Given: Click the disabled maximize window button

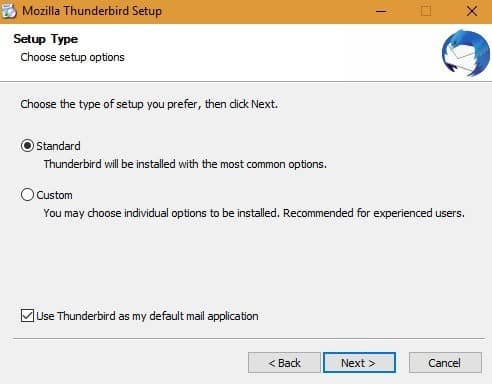Looking at the screenshot, I should click(426, 11).
